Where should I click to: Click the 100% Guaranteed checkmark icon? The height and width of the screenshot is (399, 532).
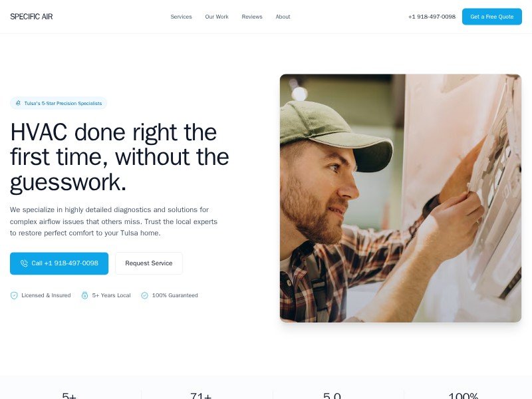(x=144, y=295)
